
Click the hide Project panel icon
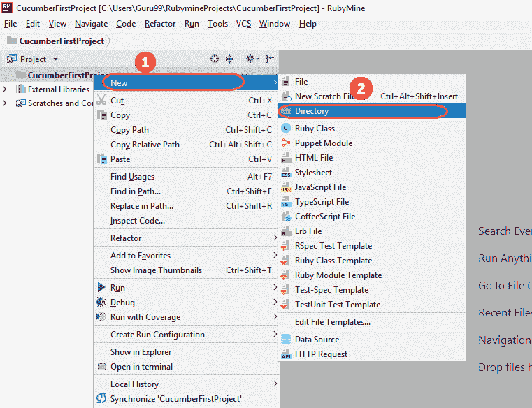269,59
